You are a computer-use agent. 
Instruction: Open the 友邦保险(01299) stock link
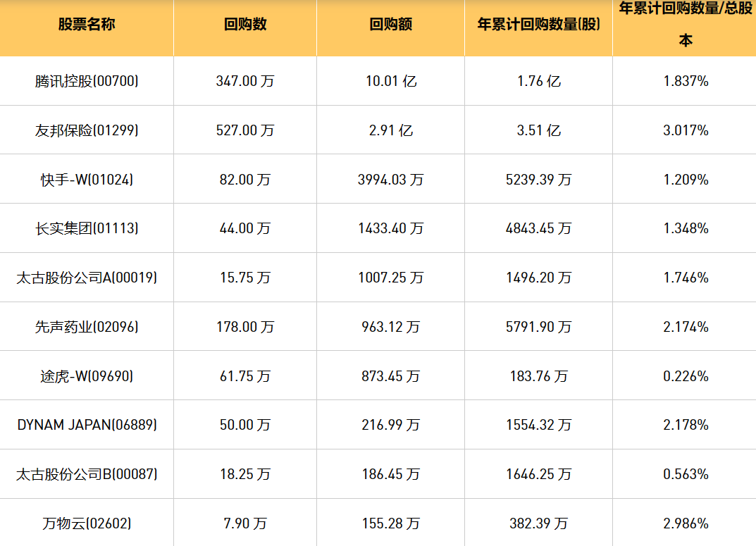pos(87,130)
